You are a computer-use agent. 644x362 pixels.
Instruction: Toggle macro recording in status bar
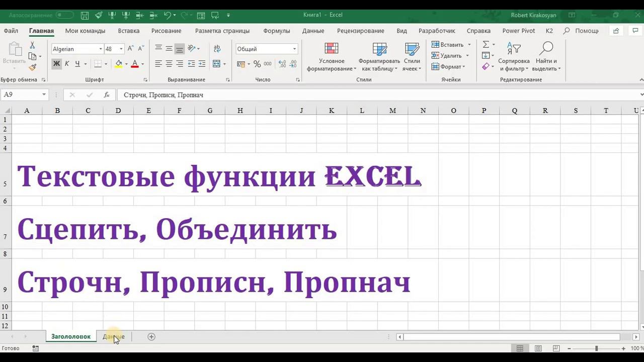tap(36, 348)
